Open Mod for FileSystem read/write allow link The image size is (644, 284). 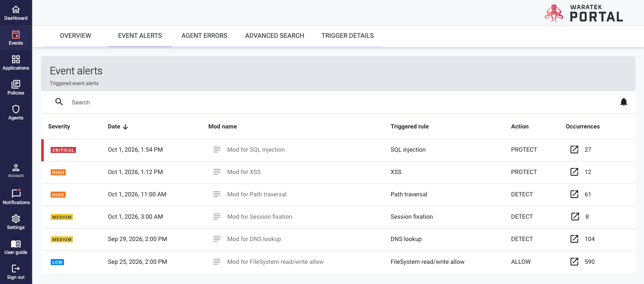click(x=275, y=262)
